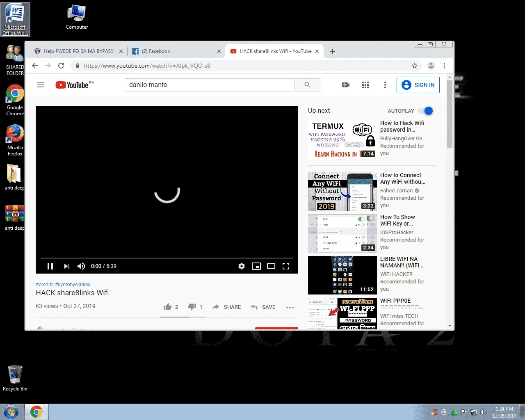
Task: Click Chrome in the taskbar
Action: [37, 412]
